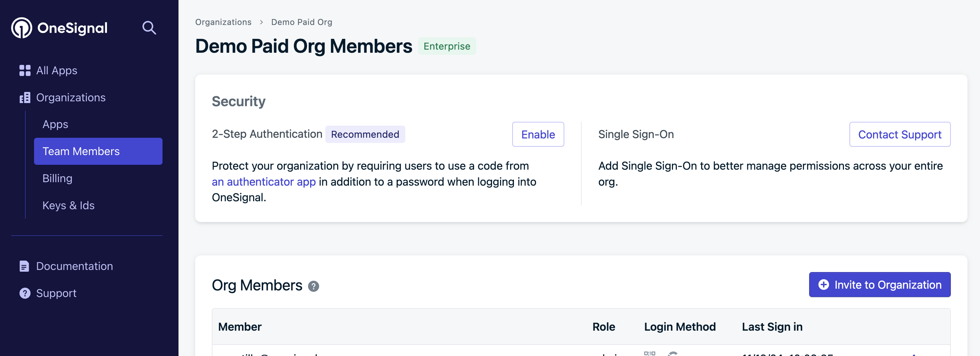Click the Organizations building icon
The image size is (980, 356).
[x=25, y=98]
